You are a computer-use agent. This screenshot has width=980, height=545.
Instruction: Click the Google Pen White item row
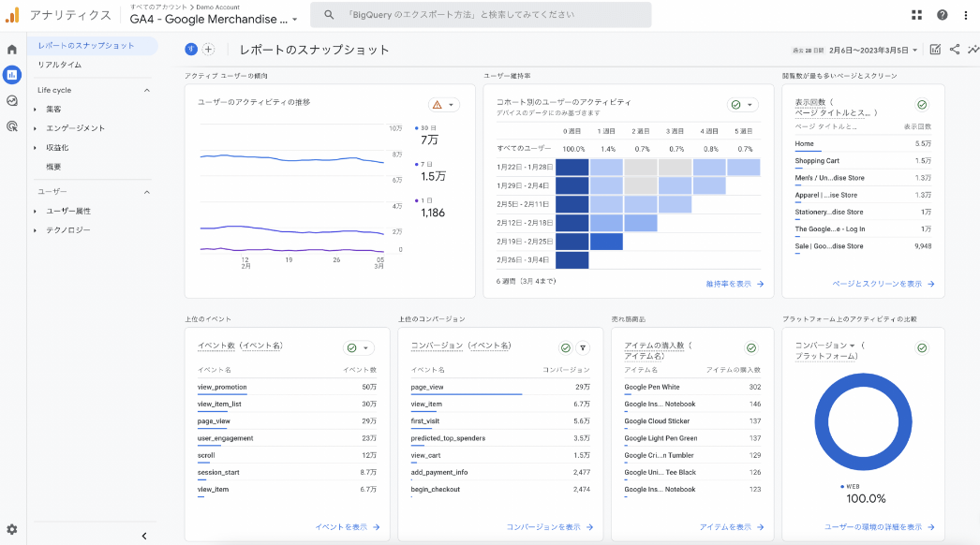(692, 388)
